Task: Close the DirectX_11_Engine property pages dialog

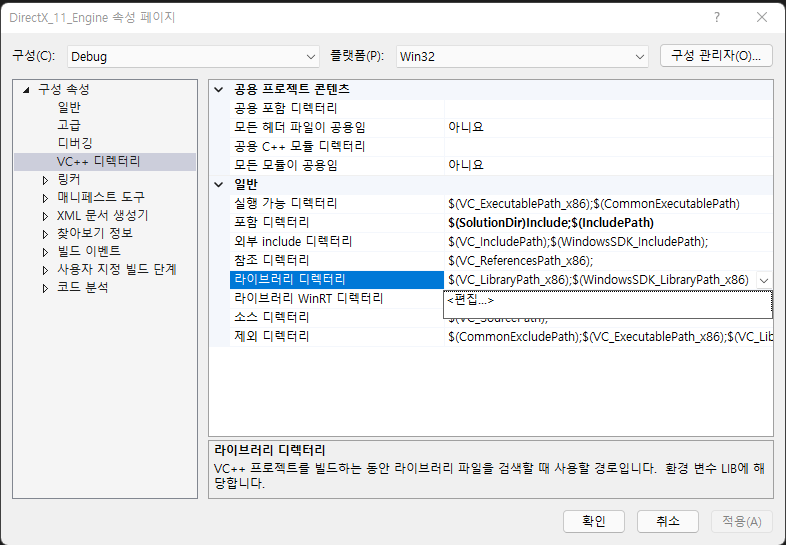Action: pyautogui.click(x=762, y=18)
